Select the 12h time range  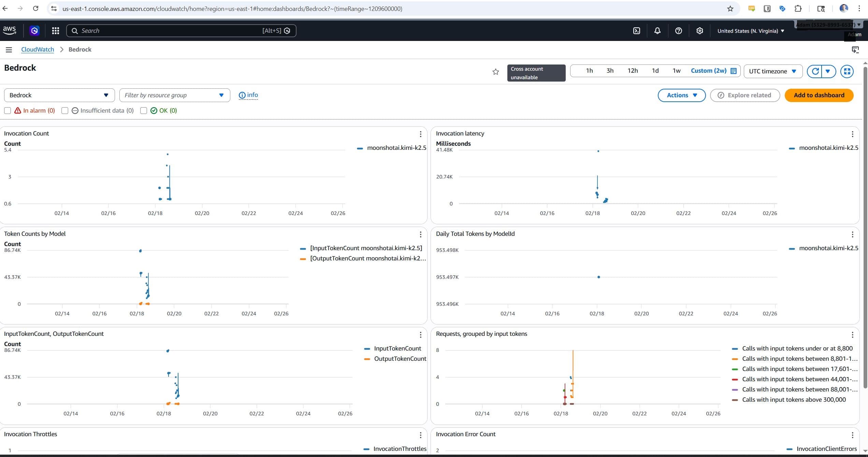point(632,71)
